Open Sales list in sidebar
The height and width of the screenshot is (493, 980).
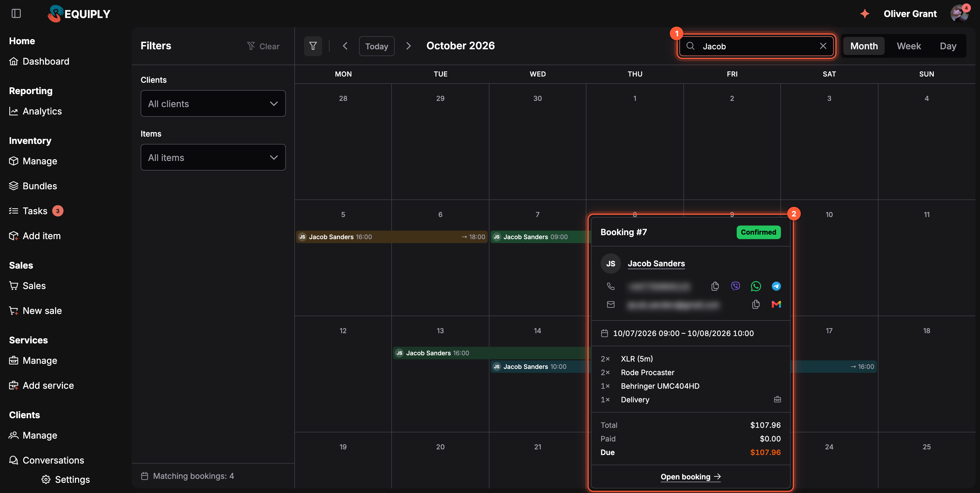[x=28, y=286]
